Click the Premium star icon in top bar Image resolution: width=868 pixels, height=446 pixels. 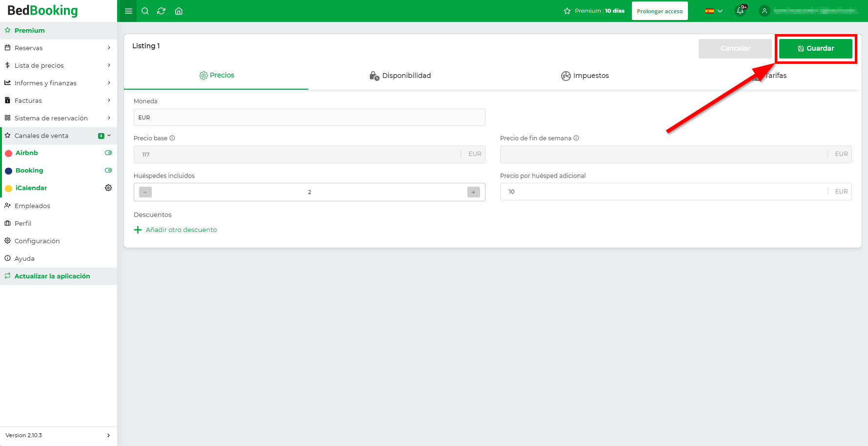(x=567, y=11)
